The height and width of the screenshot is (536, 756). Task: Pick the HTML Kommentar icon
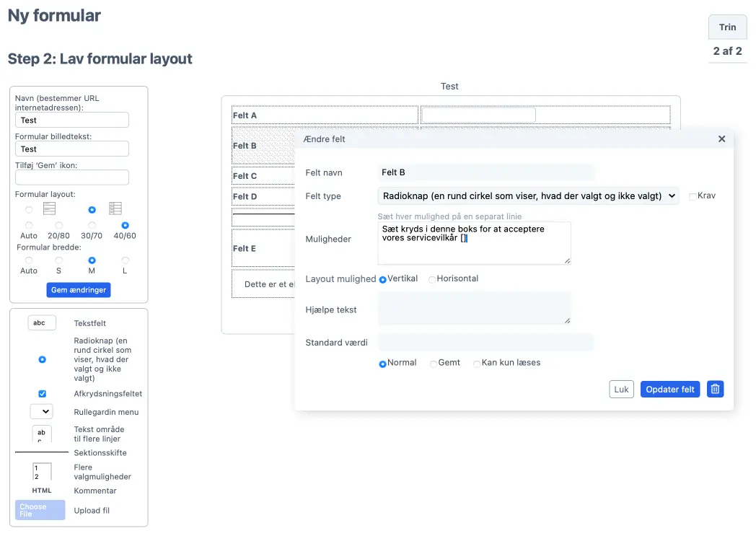[x=42, y=491]
